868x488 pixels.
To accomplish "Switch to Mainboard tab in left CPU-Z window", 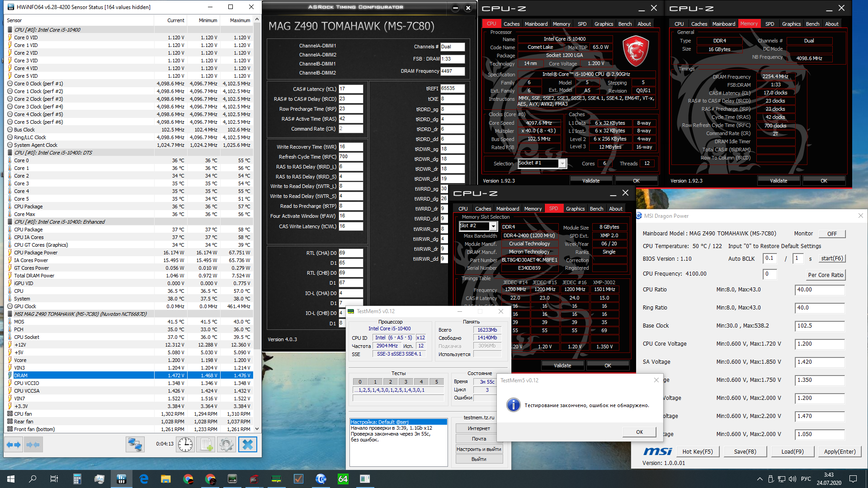I will coord(536,24).
